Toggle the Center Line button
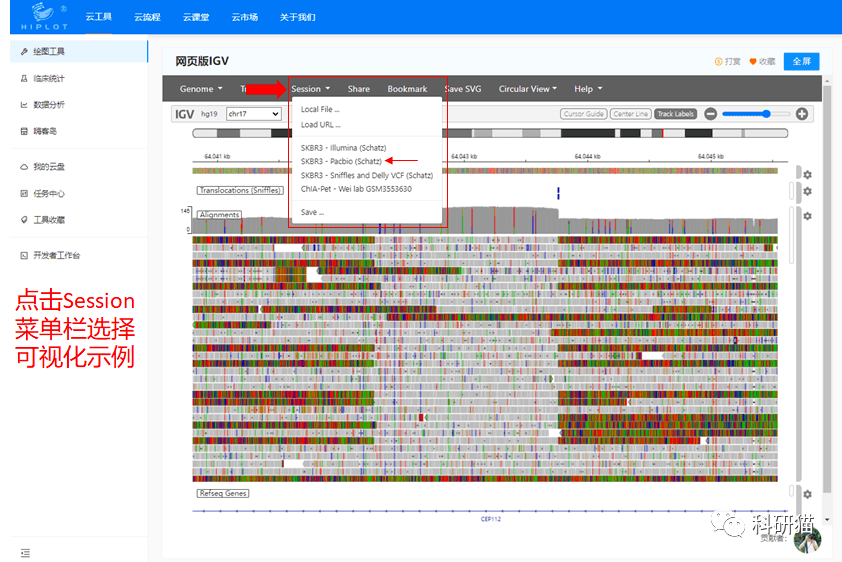 tap(630, 114)
